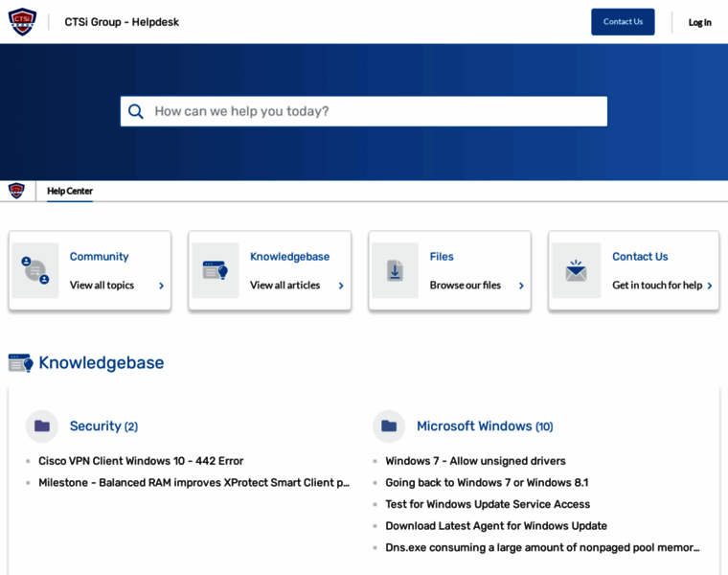
Task: Click the small CTSi logo beside Help Center
Action: pos(16,191)
